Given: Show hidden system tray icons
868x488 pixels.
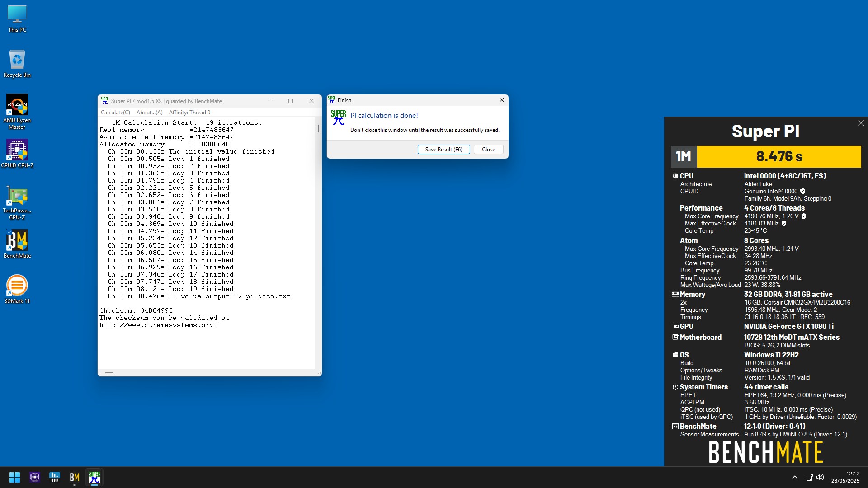Looking at the screenshot, I should pos(794,477).
